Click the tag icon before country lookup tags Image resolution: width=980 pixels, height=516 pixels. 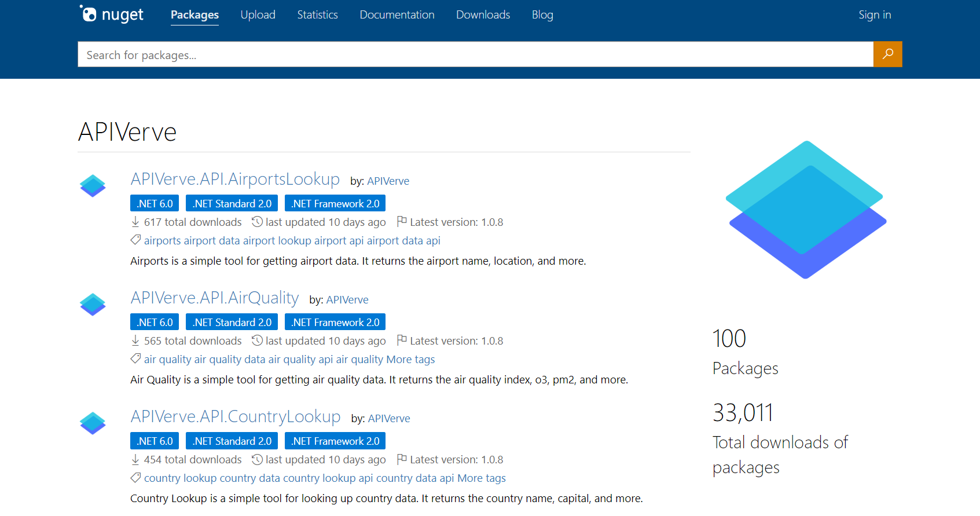(x=135, y=477)
